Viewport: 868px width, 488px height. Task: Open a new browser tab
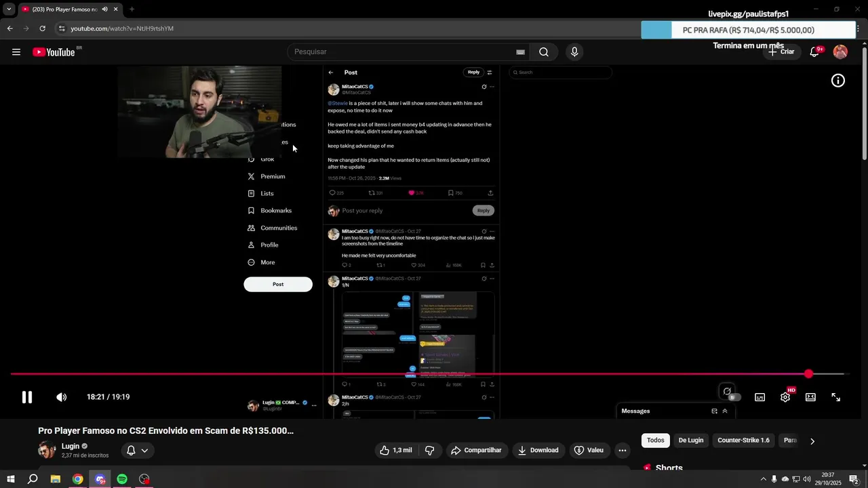132,9
